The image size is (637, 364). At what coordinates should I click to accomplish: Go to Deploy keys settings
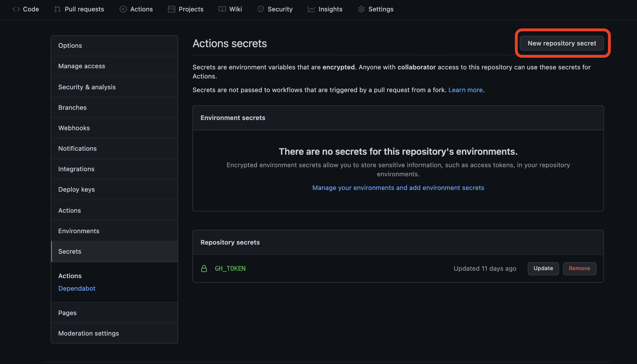coord(77,189)
